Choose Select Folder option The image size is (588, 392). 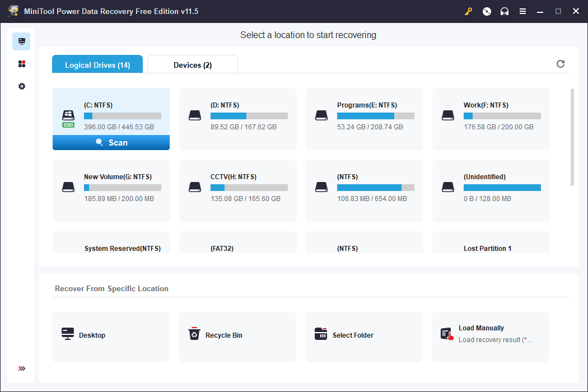(364, 337)
